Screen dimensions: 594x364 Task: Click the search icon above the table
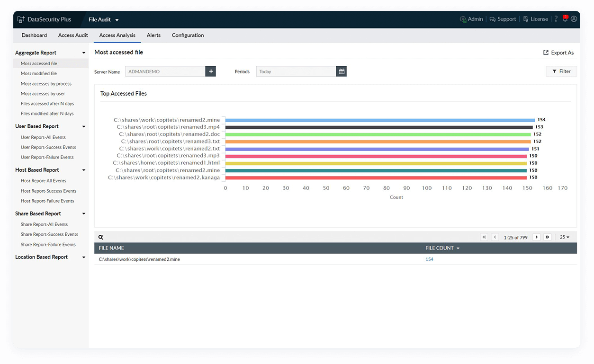[x=101, y=237]
